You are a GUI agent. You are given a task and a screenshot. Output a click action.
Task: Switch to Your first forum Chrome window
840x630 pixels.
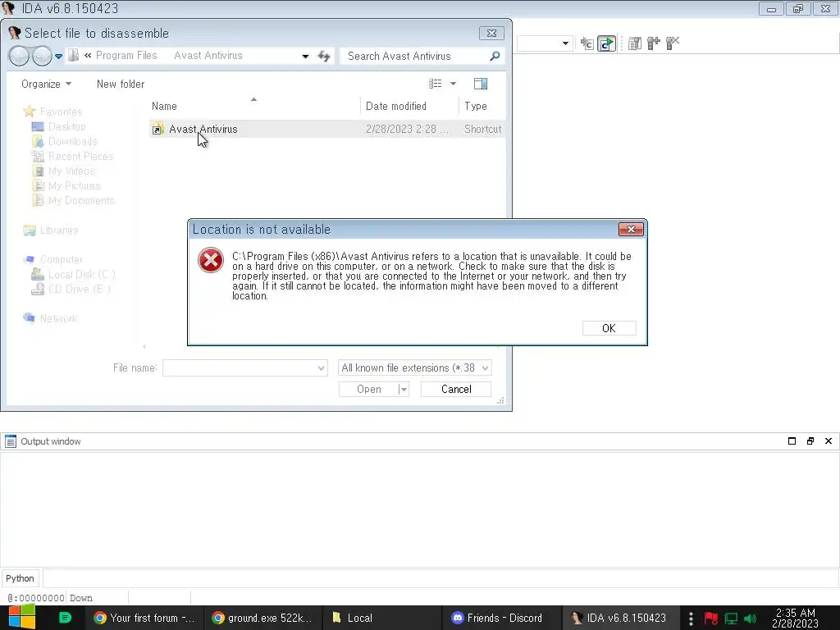(x=144, y=618)
